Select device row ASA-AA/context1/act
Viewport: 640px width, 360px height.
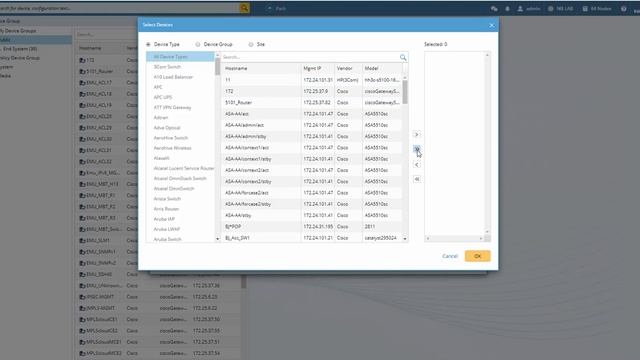point(312,147)
